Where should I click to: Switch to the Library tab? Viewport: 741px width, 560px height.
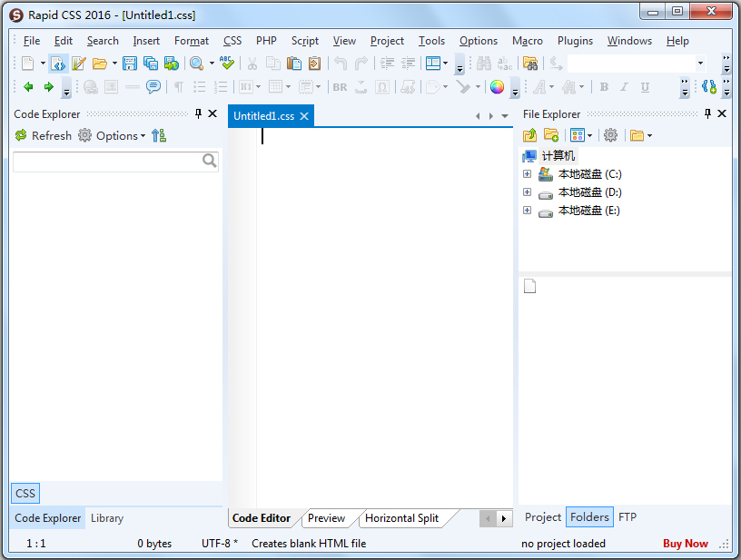[x=107, y=518]
